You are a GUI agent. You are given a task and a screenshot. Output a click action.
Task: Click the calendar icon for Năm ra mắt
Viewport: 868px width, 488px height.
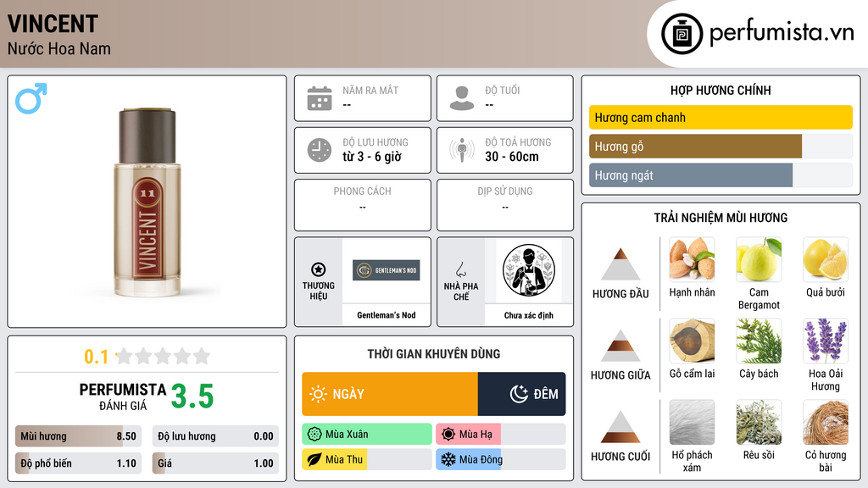[320, 98]
